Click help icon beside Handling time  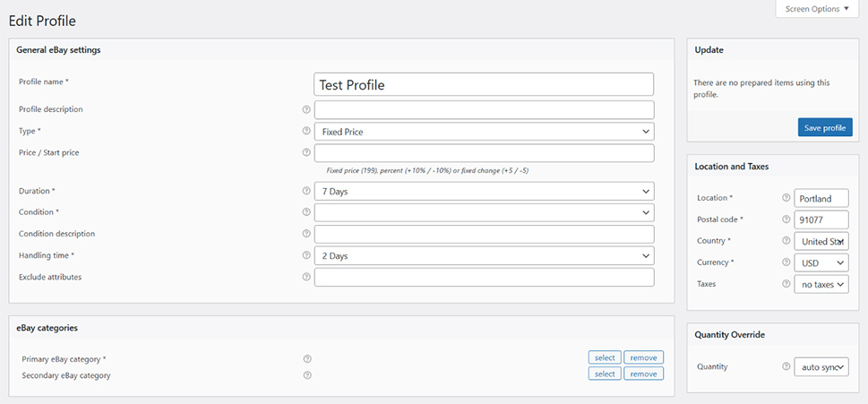coord(306,256)
